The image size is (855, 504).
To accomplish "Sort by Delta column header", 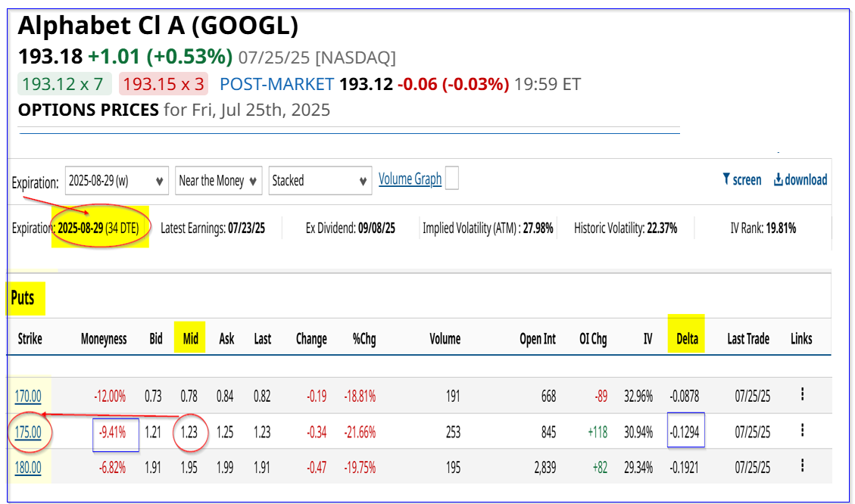I will pyautogui.click(x=687, y=339).
